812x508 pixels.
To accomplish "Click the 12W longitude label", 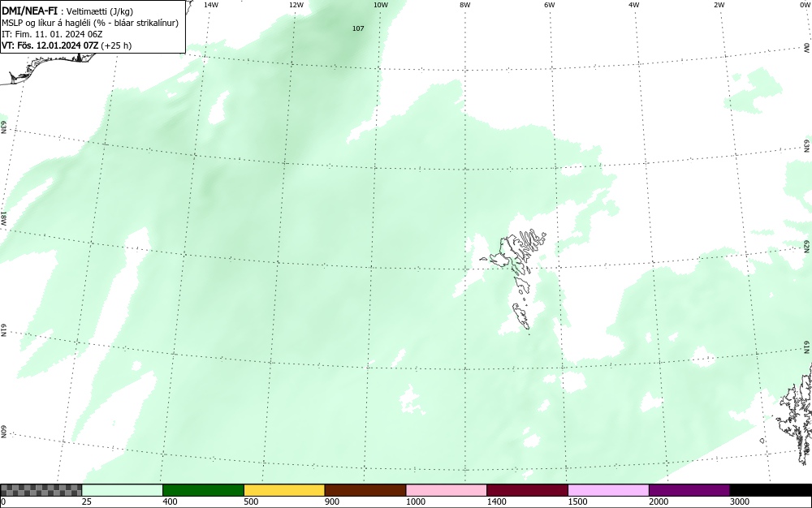I will pos(296,5).
